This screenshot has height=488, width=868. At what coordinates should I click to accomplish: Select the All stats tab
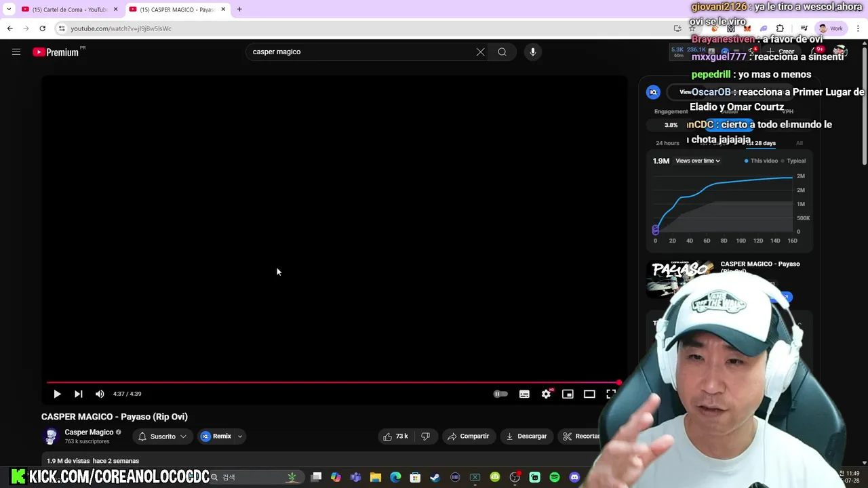click(x=800, y=143)
